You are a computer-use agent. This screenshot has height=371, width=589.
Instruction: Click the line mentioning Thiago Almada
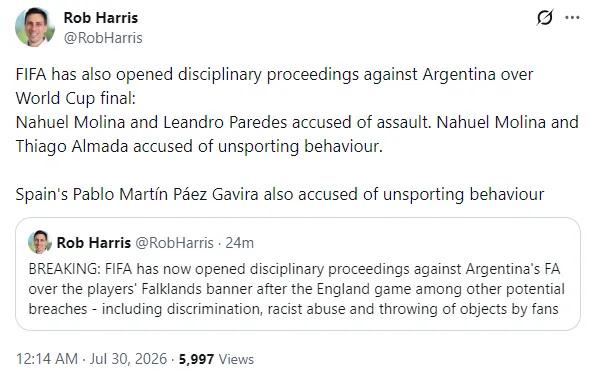(x=199, y=146)
